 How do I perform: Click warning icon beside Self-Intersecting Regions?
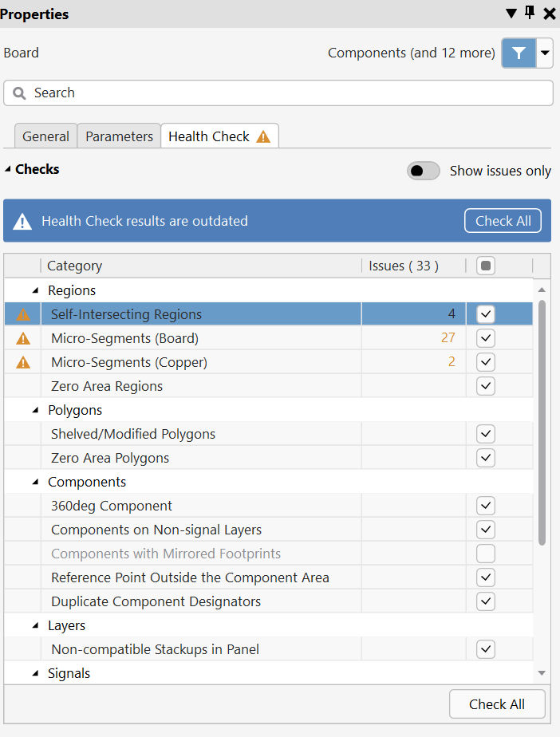coord(23,314)
